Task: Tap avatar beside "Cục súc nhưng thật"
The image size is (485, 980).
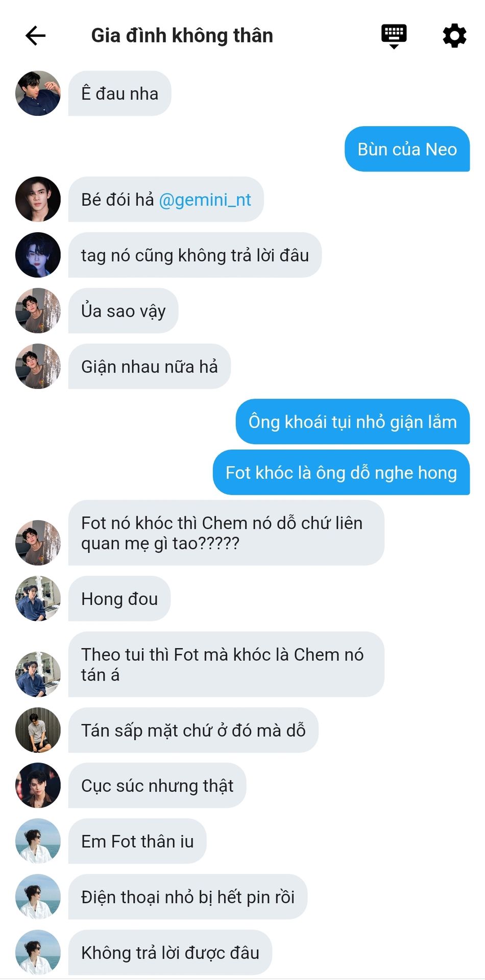Action: pos(38,785)
